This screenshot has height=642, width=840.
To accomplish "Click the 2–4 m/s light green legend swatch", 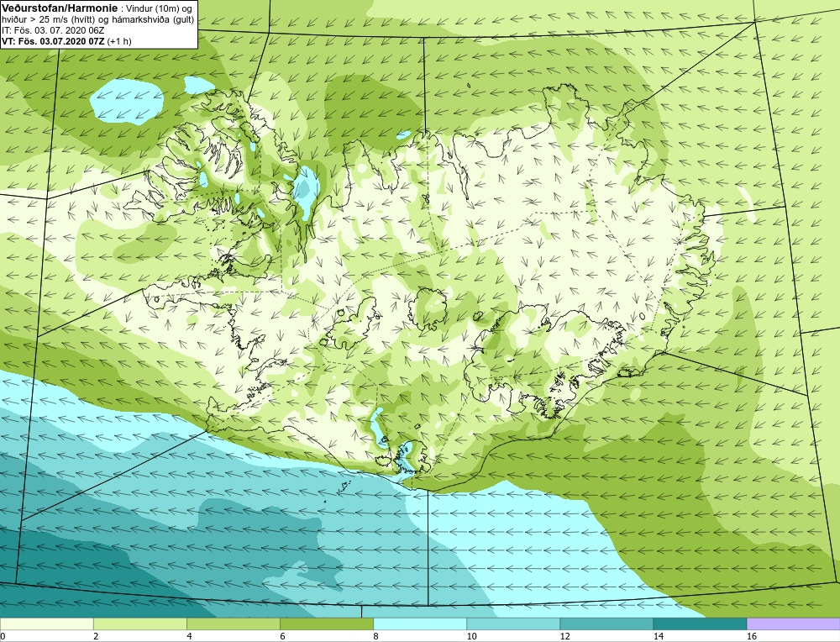I will [x=139, y=624].
